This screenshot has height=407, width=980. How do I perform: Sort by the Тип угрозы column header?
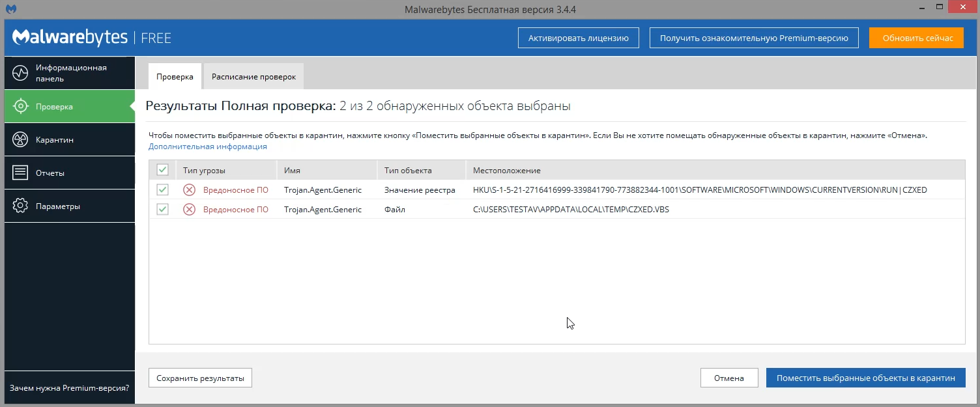coord(226,170)
